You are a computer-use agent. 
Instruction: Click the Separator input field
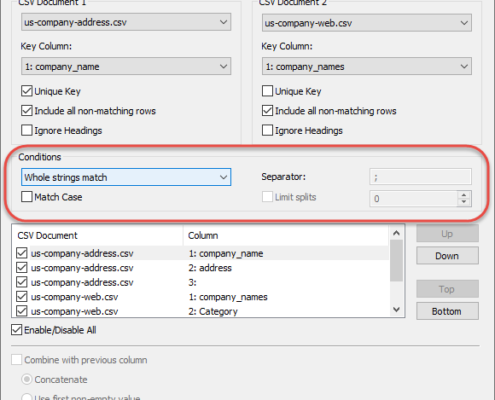[420, 177]
